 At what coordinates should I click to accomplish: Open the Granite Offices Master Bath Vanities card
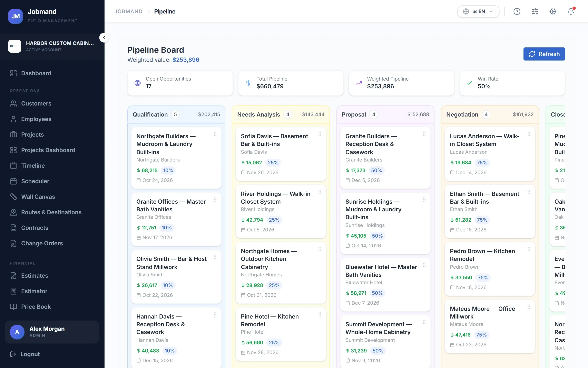pyautogui.click(x=176, y=219)
